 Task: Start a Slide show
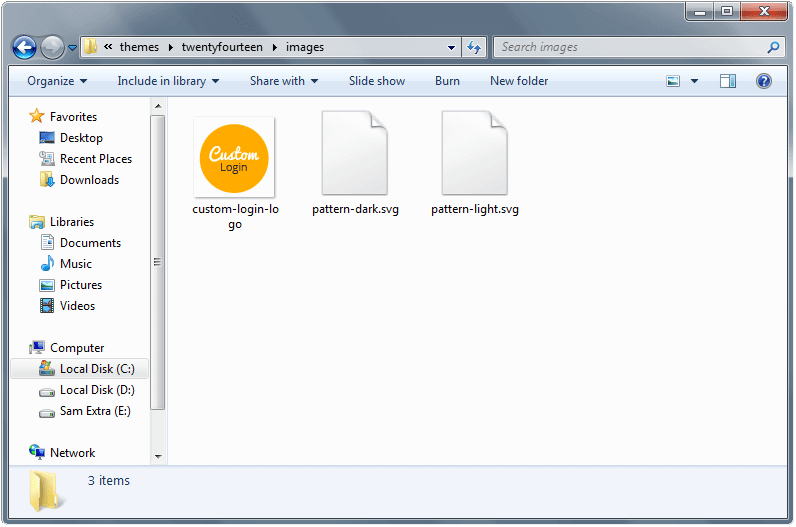(377, 81)
